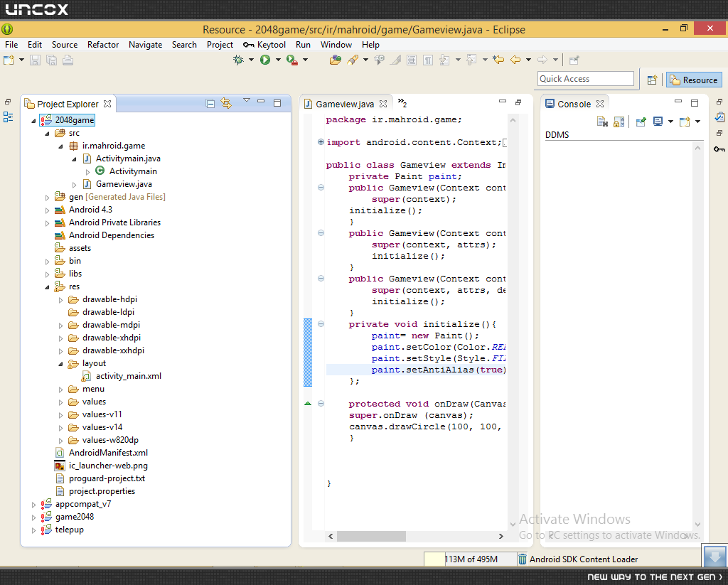This screenshot has height=585, width=728.
Task: Open the Window menu
Action: click(336, 45)
